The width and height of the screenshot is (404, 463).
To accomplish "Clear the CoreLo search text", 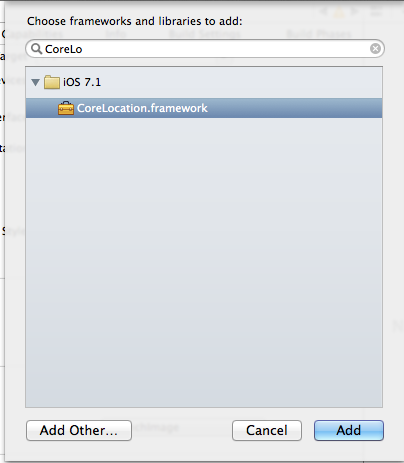I will [x=375, y=49].
